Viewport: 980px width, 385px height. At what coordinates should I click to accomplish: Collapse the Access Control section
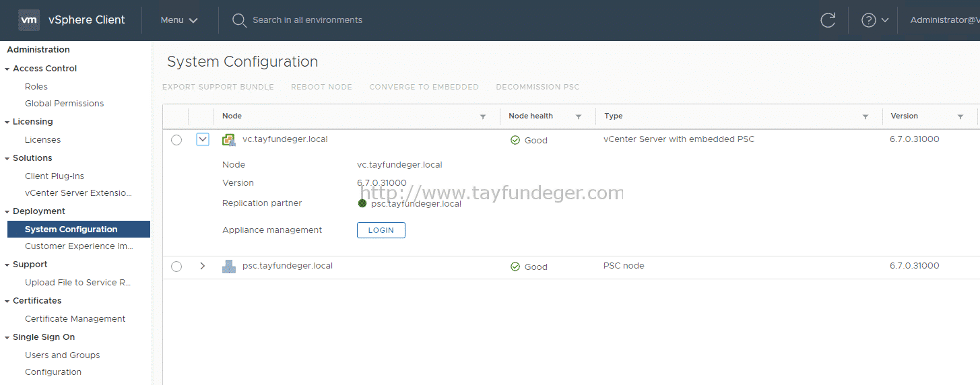click(x=7, y=69)
